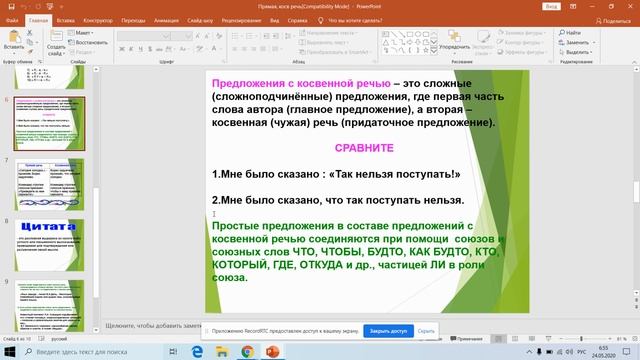
Task: Toggle Underline formatting in font group
Action: pyautogui.click(x=140, y=49)
